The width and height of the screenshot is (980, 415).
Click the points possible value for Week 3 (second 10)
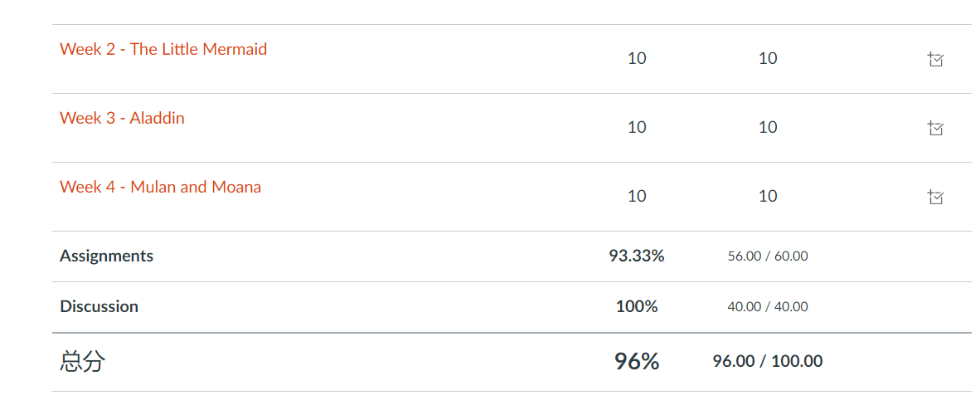pyautogui.click(x=768, y=127)
